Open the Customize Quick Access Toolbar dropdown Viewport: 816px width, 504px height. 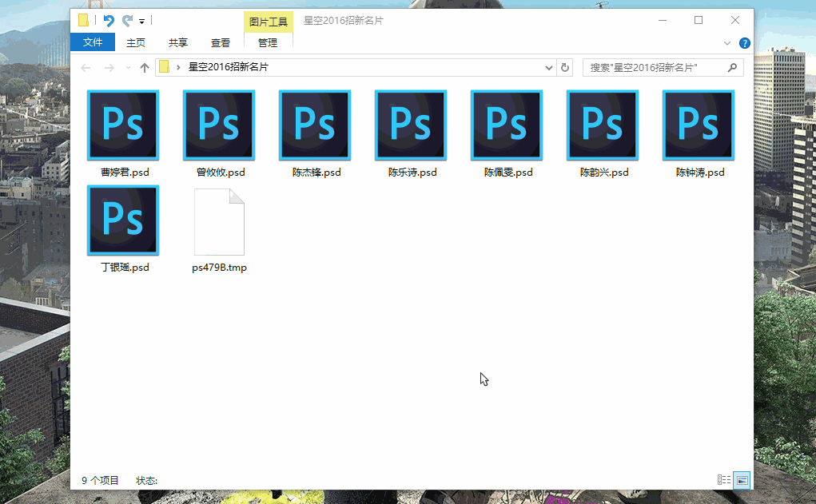(141, 21)
